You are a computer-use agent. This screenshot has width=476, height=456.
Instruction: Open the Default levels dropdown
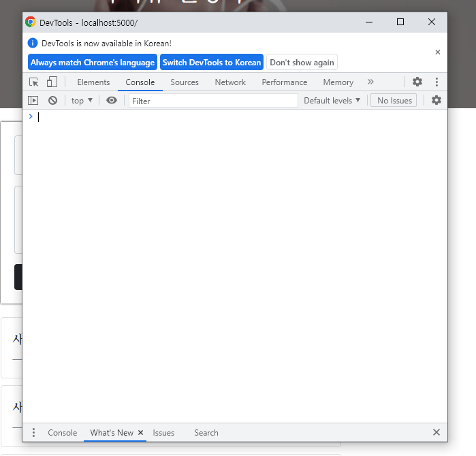(x=332, y=101)
